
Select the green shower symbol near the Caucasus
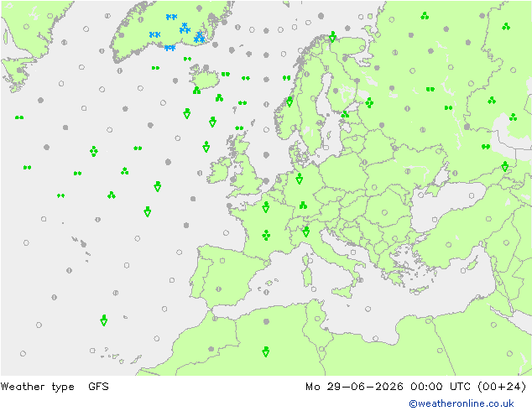coord(505,167)
